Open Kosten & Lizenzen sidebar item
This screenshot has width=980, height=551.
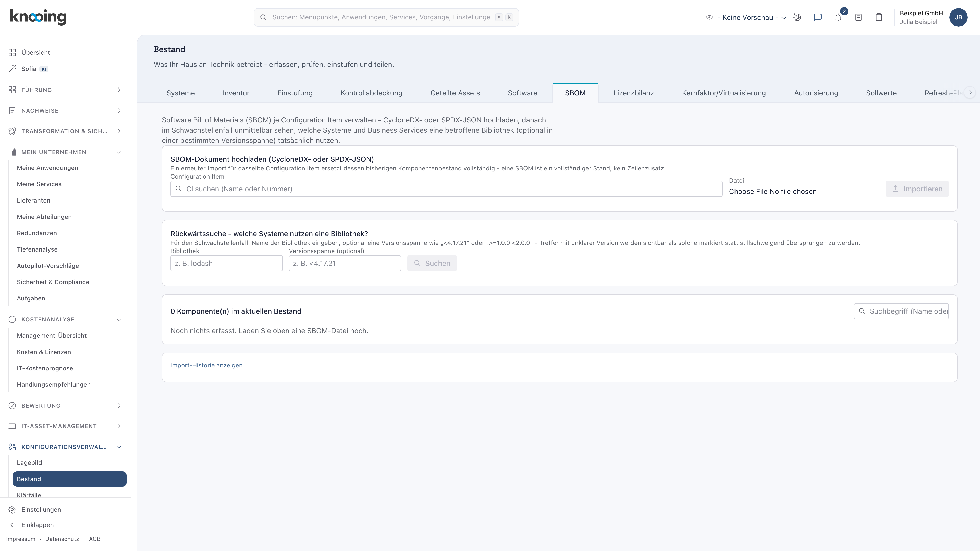[x=44, y=352]
